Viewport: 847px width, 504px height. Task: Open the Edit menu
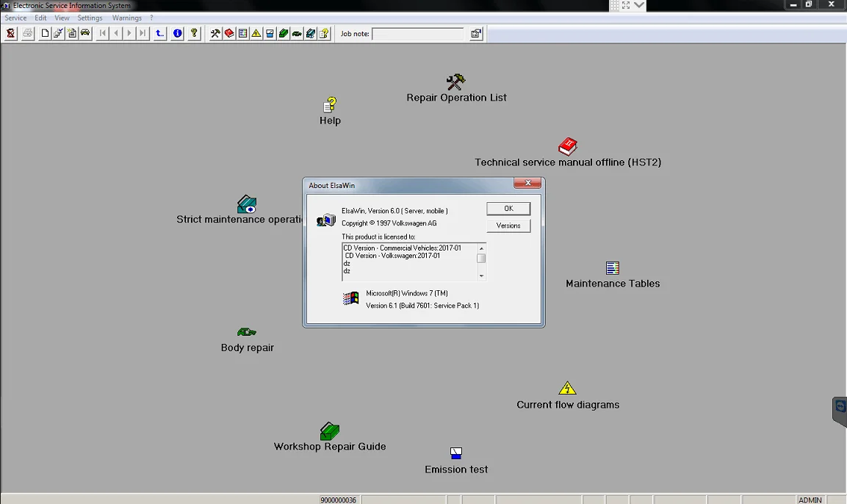click(x=40, y=18)
